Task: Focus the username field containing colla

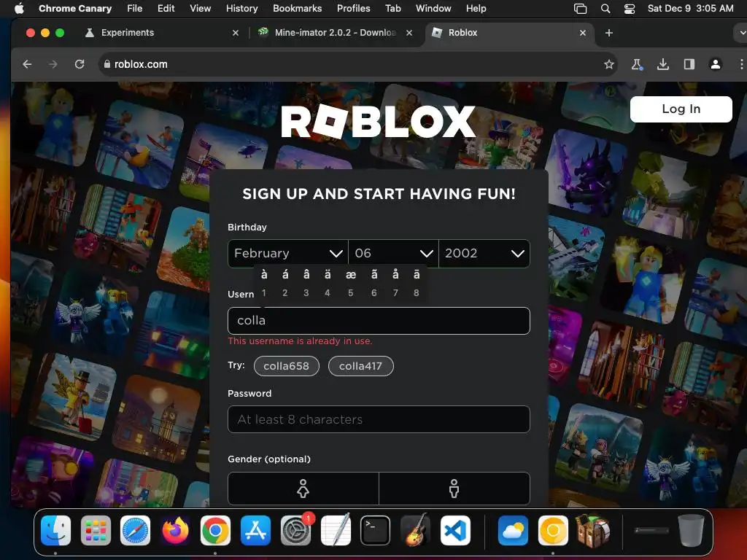Action: [x=379, y=321]
